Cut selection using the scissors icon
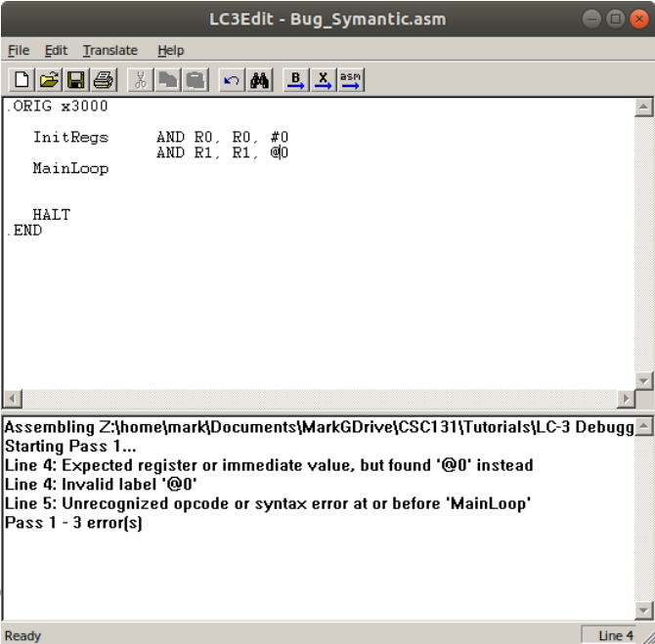 coord(141,79)
